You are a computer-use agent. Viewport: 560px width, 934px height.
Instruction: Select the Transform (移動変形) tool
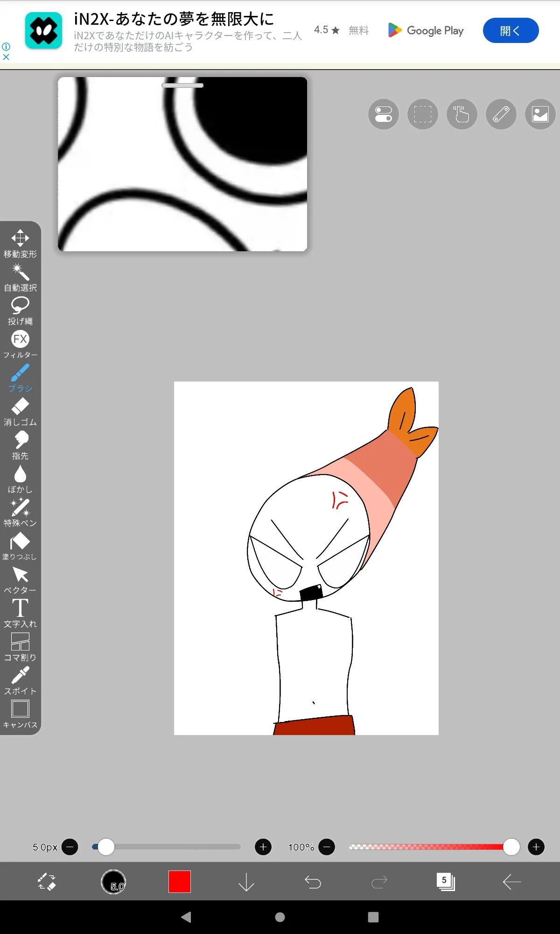(x=20, y=243)
